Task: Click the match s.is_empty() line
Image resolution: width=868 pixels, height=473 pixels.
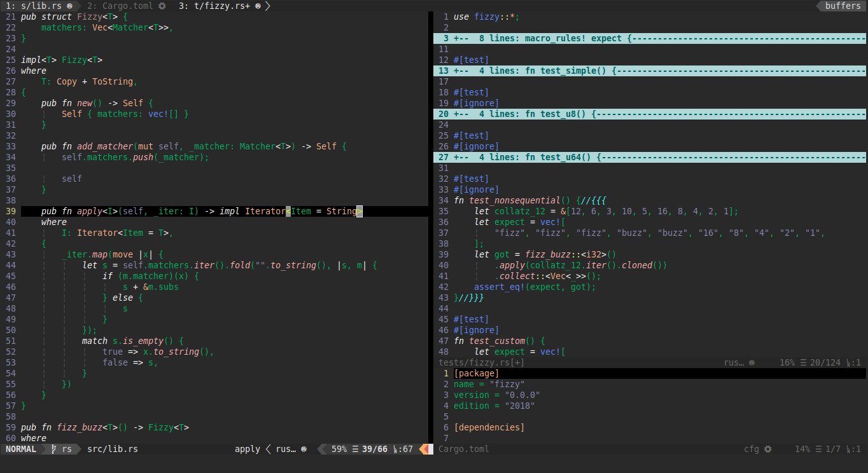Action: pyautogui.click(x=133, y=341)
